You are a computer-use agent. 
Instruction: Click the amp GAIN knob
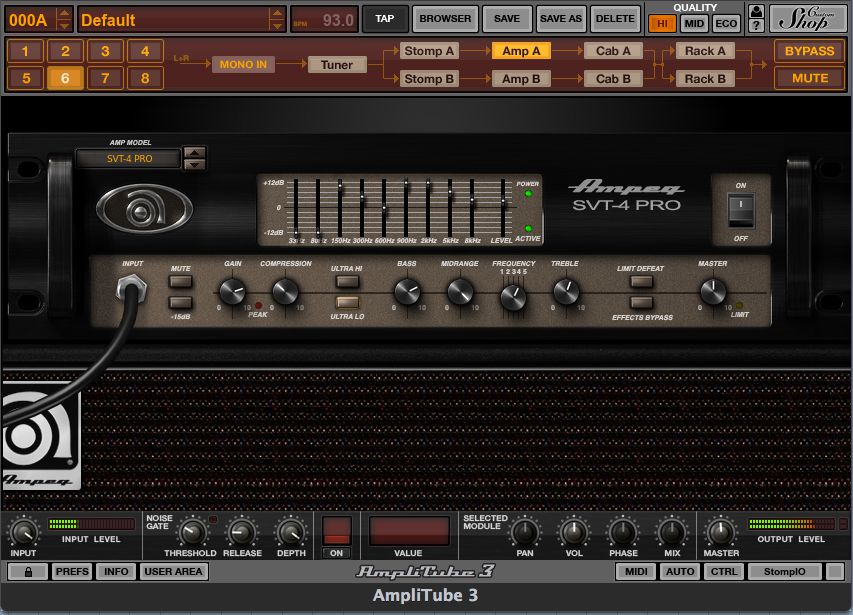(x=232, y=292)
